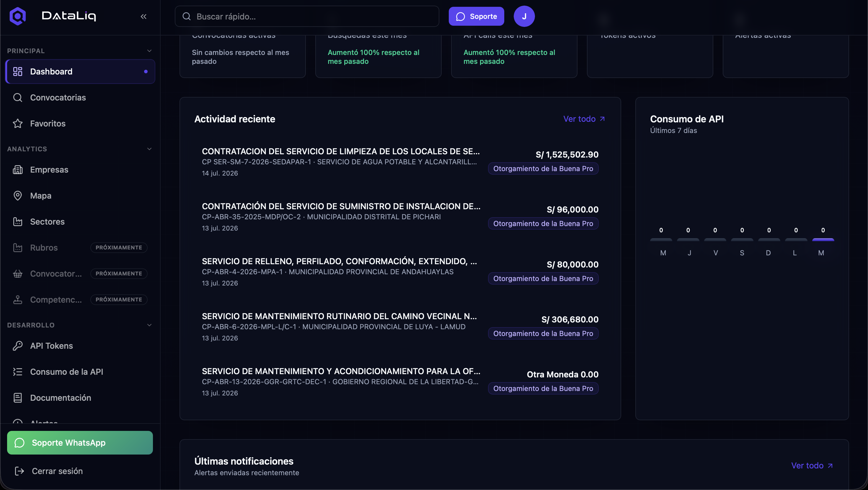Click the search magnifier icon in top bar
The width and height of the screenshot is (868, 490).
pos(186,16)
